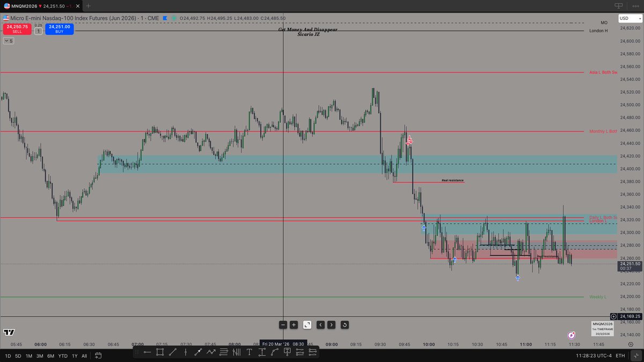644x362 pixels.
Task: Open the layout setup icon in top bar
Action: click(619, 5)
